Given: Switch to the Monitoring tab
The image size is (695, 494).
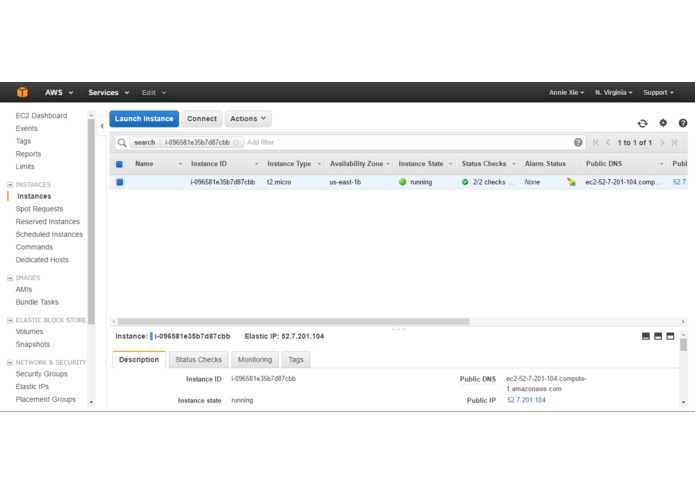Looking at the screenshot, I should (x=255, y=359).
